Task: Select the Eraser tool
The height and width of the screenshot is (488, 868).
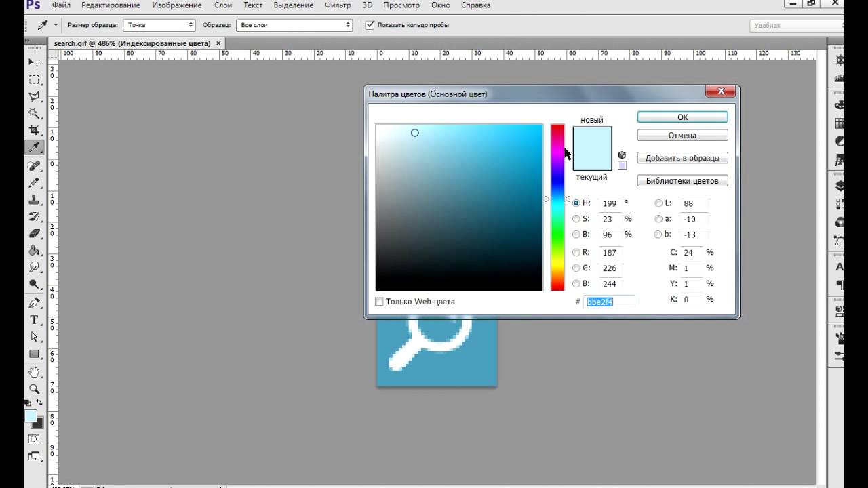Action: [x=34, y=234]
